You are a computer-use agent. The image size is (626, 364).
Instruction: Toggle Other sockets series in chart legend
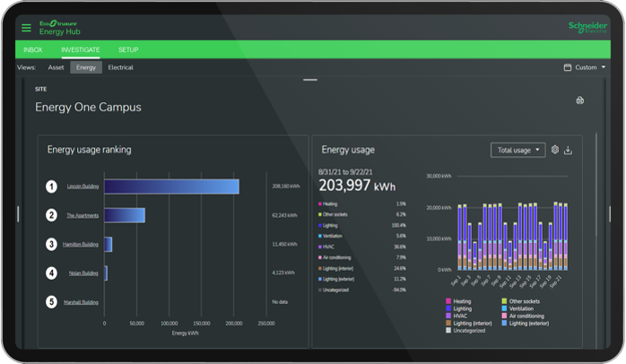tap(520, 301)
